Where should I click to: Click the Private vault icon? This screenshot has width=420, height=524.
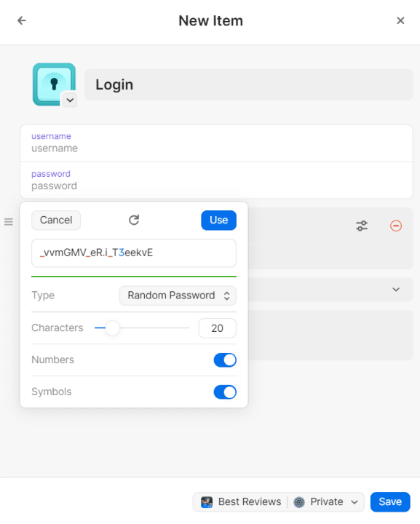point(299,502)
